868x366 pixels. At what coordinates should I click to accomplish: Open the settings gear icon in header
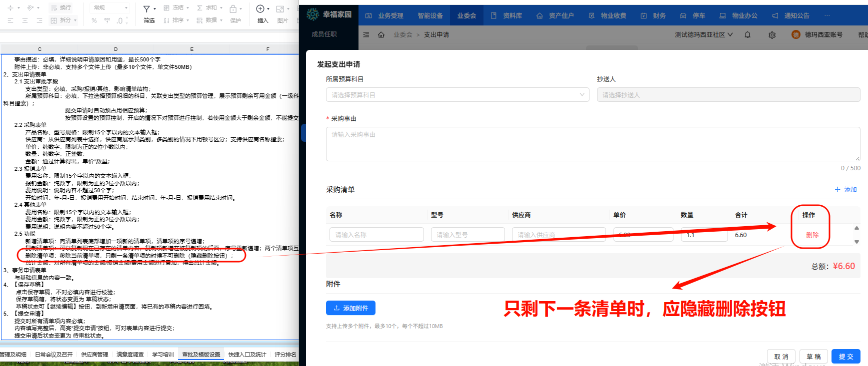tap(772, 35)
